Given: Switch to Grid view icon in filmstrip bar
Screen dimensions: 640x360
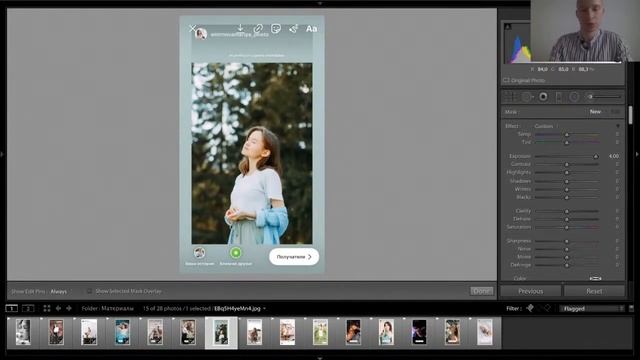Looking at the screenshot, I should click(x=47, y=308).
